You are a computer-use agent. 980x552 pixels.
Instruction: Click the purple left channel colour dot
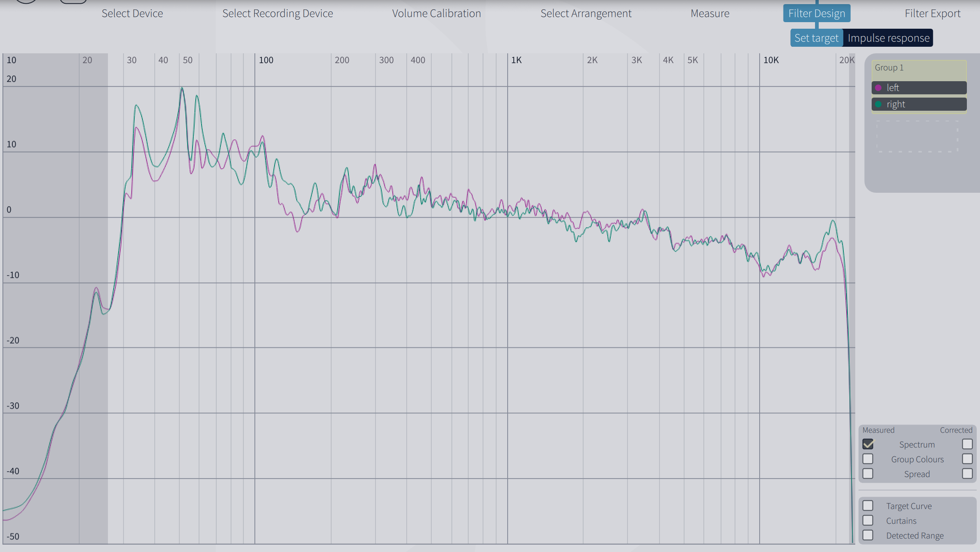pyautogui.click(x=878, y=88)
